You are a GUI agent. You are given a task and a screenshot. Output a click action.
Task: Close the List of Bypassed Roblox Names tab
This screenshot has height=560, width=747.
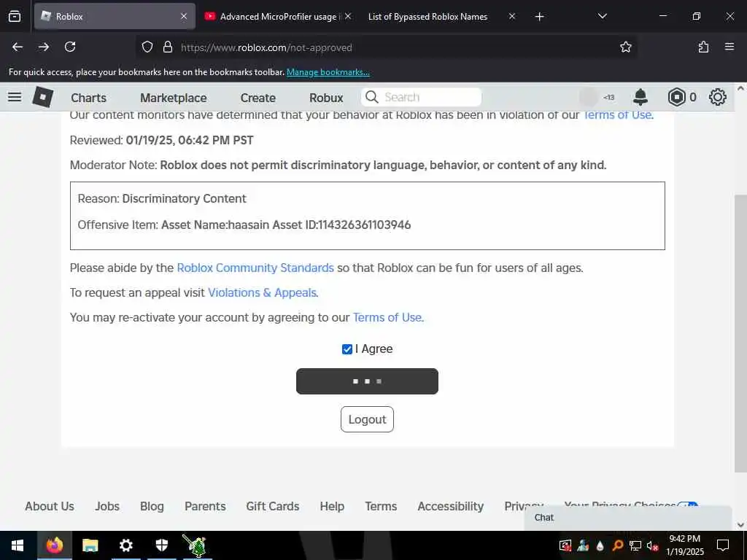point(512,16)
